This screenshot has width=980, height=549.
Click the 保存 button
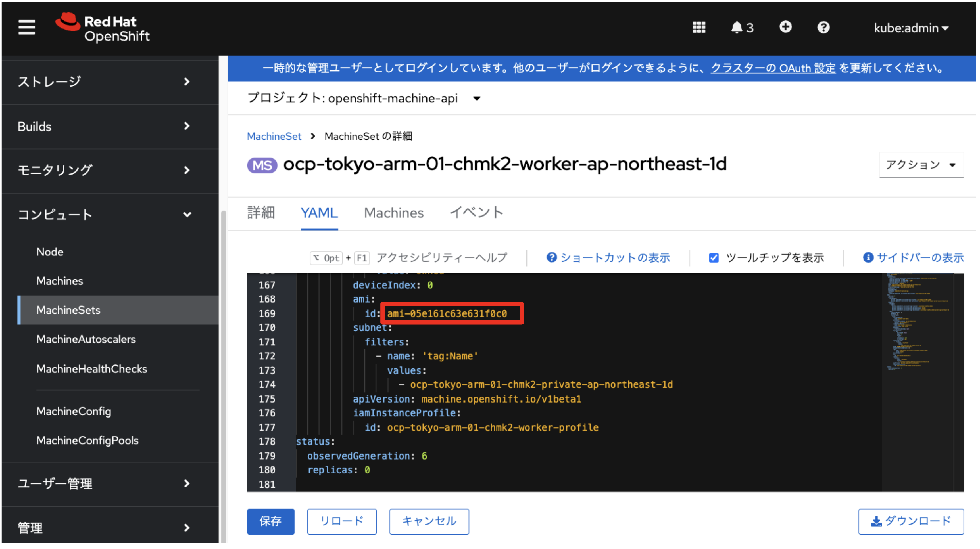(x=270, y=521)
